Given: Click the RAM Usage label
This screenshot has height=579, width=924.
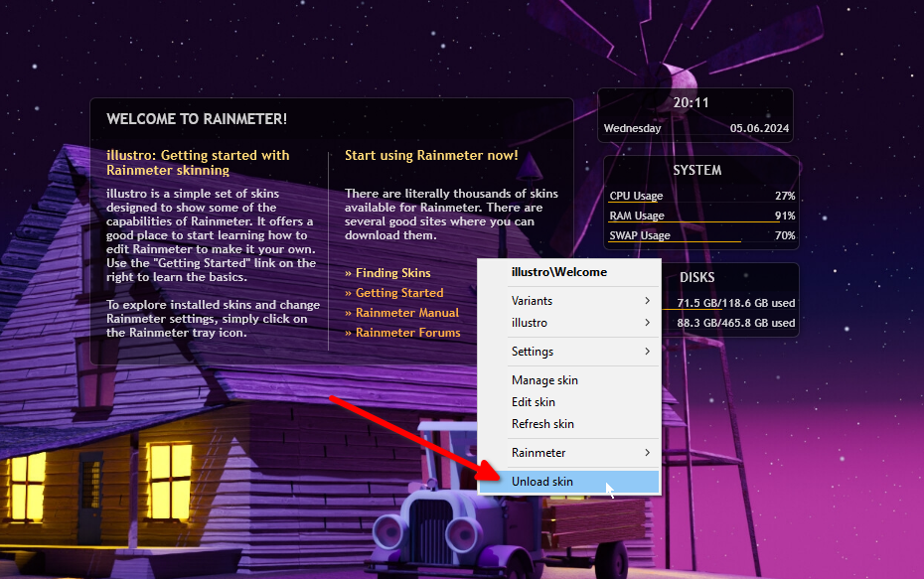Looking at the screenshot, I should [x=637, y=216].
